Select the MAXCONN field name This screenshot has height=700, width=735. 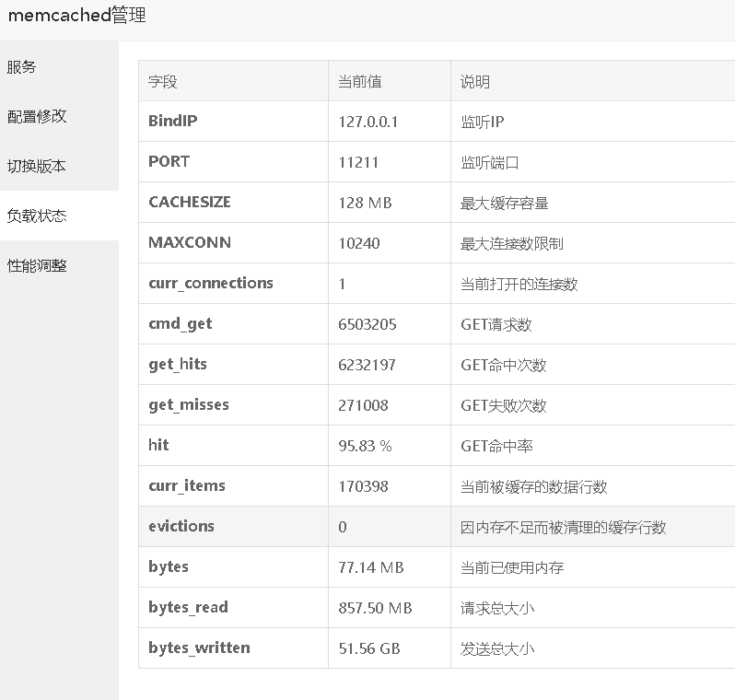pos(190,242)
